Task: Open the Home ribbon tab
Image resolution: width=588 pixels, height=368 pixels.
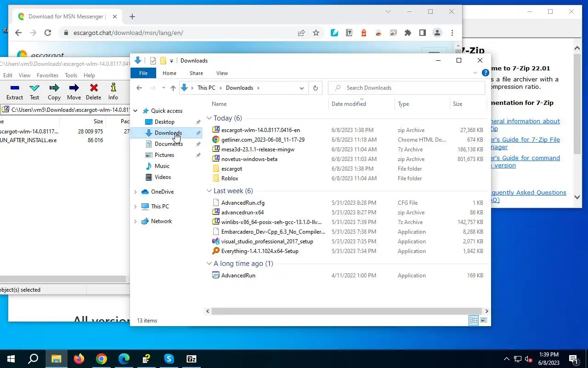Action: click(170, 73)
